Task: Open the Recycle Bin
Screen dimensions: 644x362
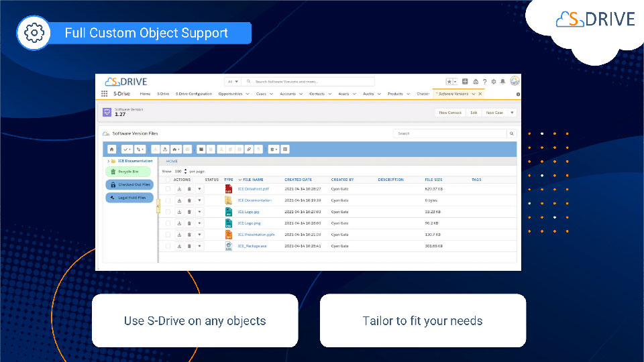Action: point(128,172)
